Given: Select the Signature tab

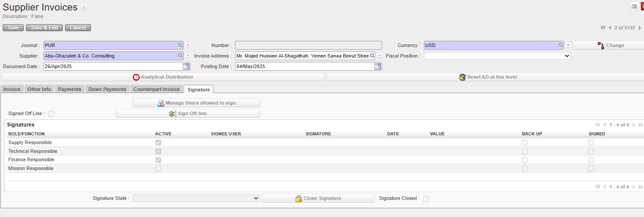Looking at the screenshot, I should click(x=199, y=89).
